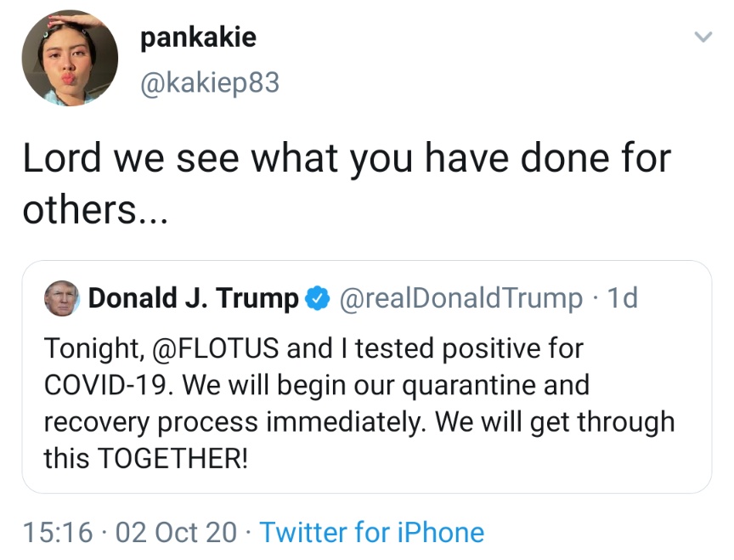Click the word "others..." in main tweet

click(x=95, y=210)
